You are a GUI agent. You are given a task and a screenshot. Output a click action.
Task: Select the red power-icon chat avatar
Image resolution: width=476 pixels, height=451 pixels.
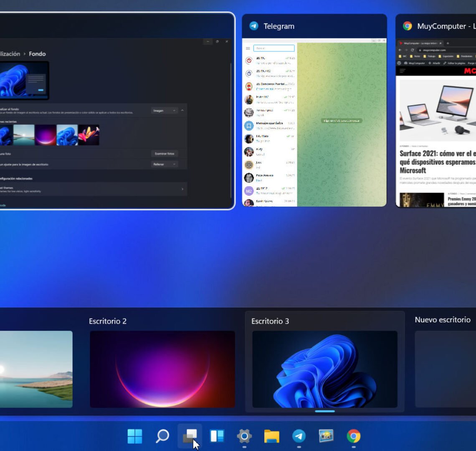[x=249, y=61]
